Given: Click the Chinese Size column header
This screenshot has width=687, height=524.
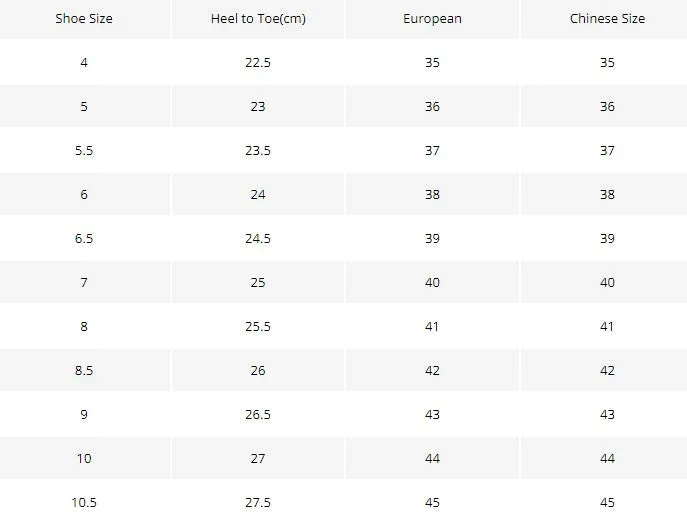Looking at the screenshot, I should tap(607, 19).
